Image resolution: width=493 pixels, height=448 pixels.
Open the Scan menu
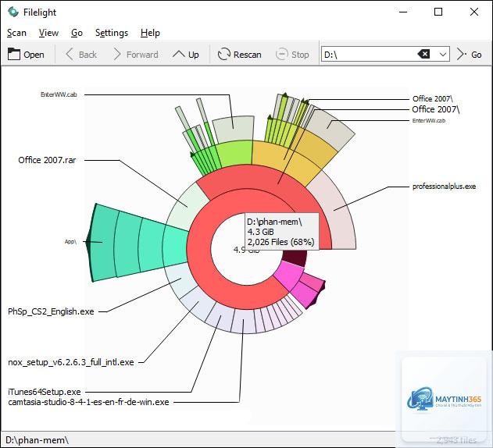point(16,33)
